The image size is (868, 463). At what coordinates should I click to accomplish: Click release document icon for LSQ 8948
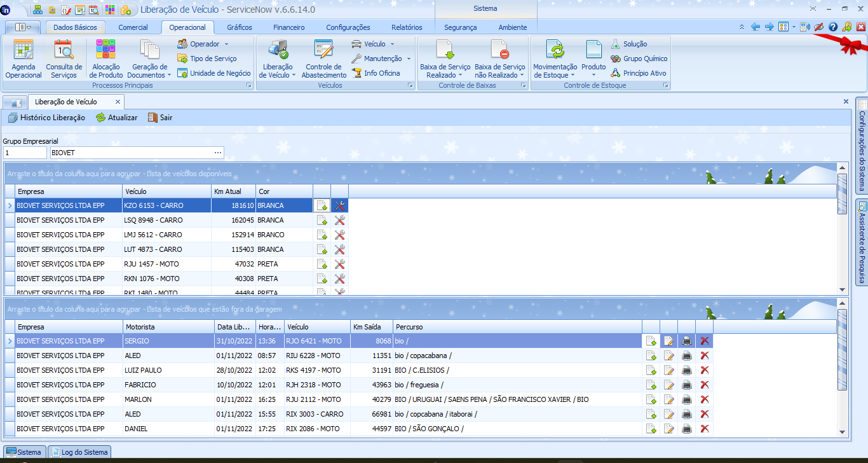tap(322, 220)
